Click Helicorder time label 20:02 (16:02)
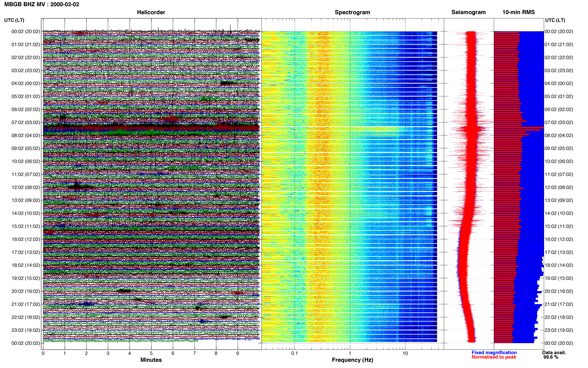Viewport: 588px width, 368px height. point(26,291)
